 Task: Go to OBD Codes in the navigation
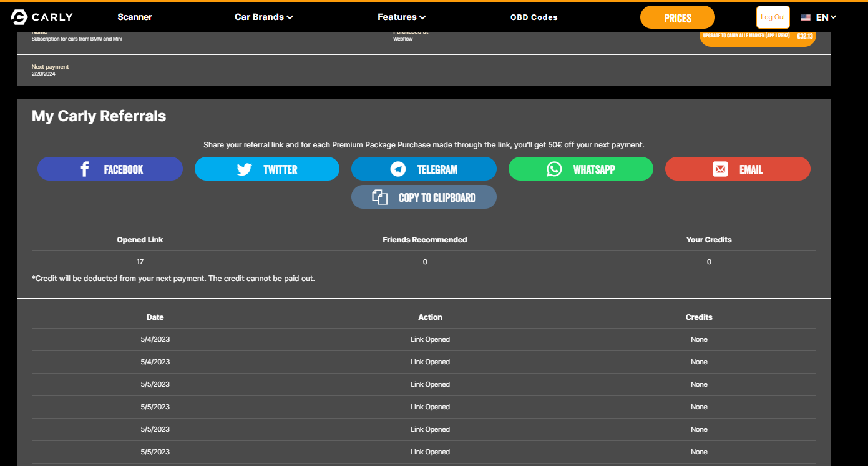(534, 17)
